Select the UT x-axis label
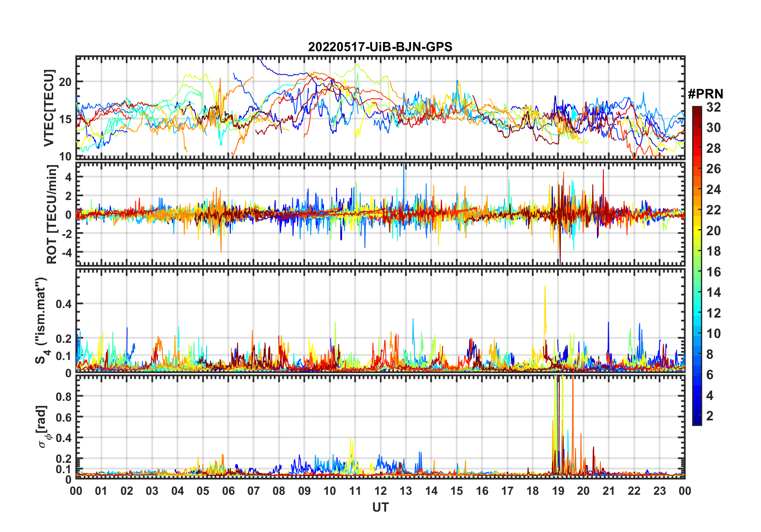 [380, 507]
